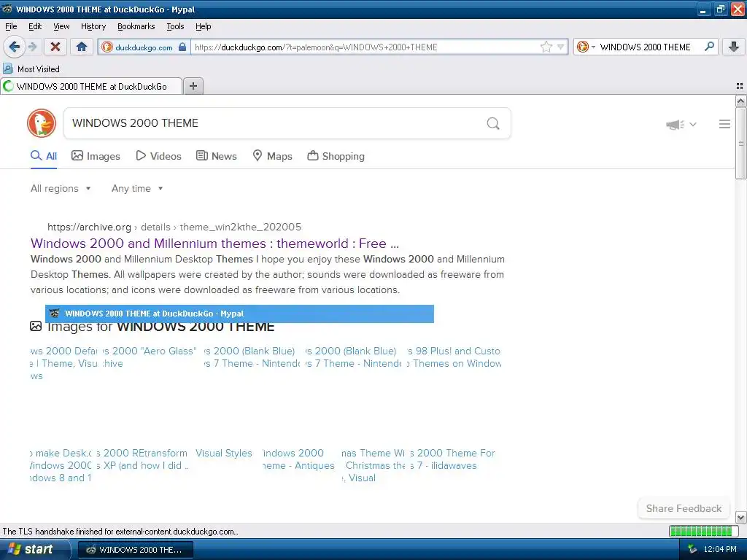Bookmark this page with the star icon
The height and width of the screenshot is (560, 747).
(546, 47)
